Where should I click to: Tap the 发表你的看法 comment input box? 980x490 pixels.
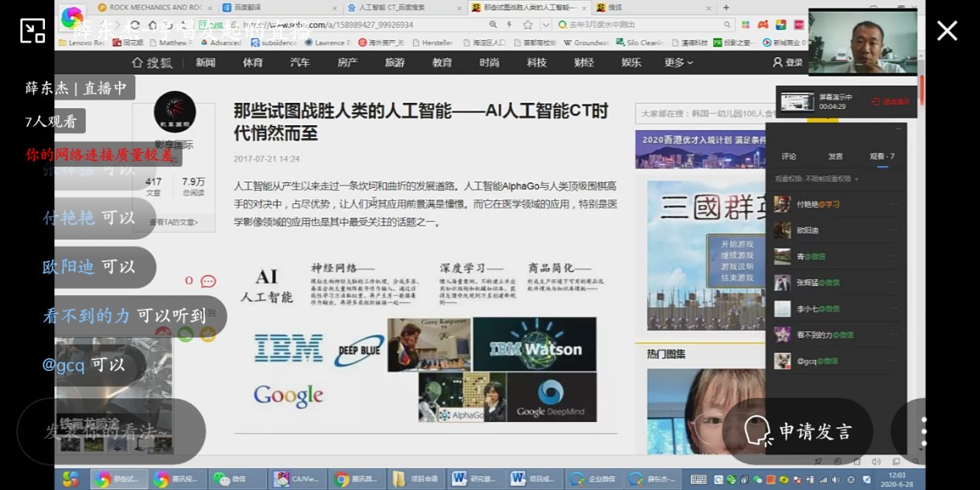coord(111,431)
